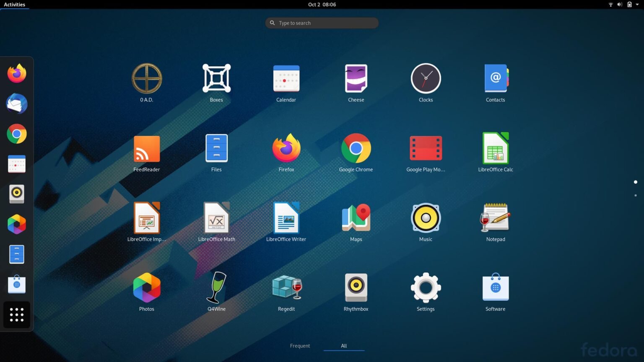Open the Activities menu

[14, 5]
